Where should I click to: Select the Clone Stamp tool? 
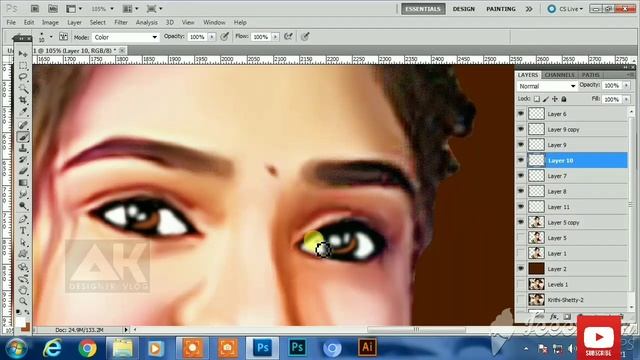click(x=23, y=148)
